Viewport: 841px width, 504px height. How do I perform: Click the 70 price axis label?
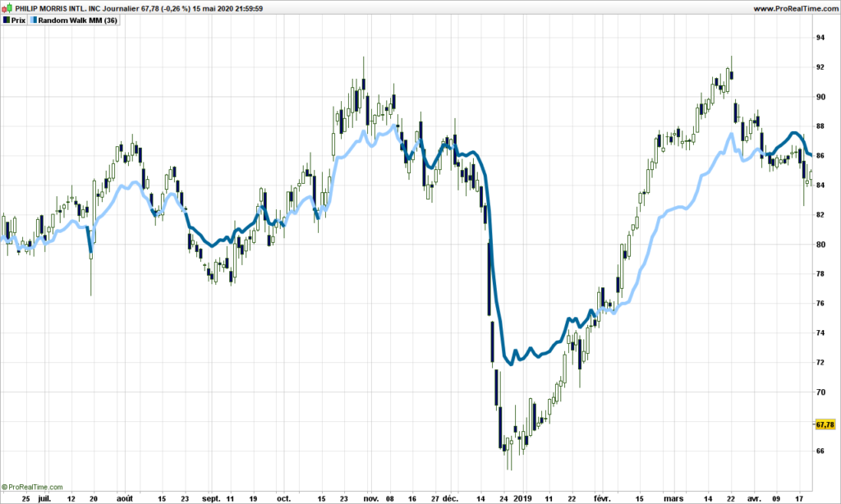pyautogui.click(x=820, y=392)
